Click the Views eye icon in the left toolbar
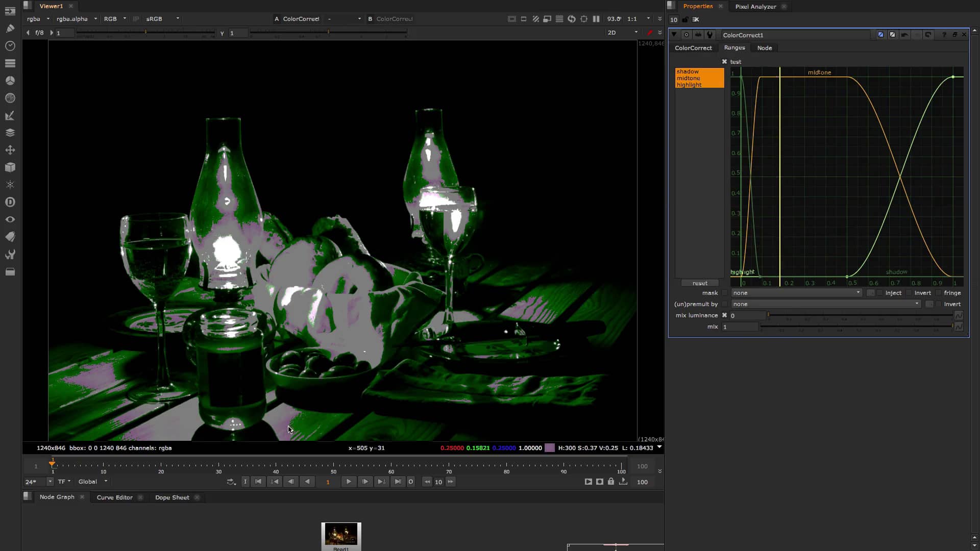The width and height of the screenshot is (980, 551). click(10, 219)
